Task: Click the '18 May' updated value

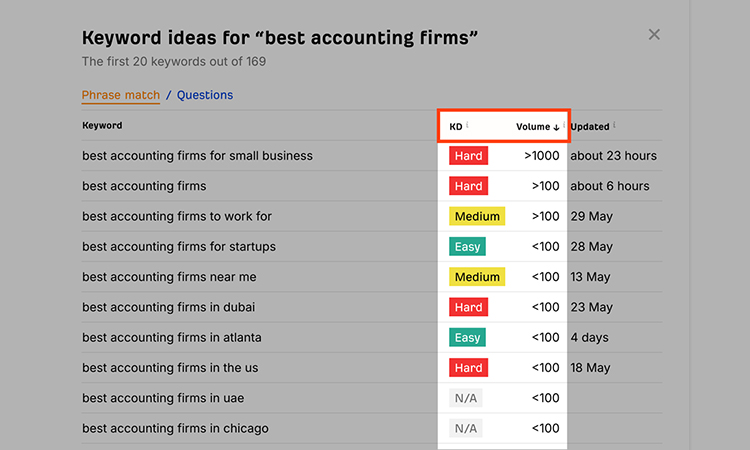Action: tap(590, 368)
